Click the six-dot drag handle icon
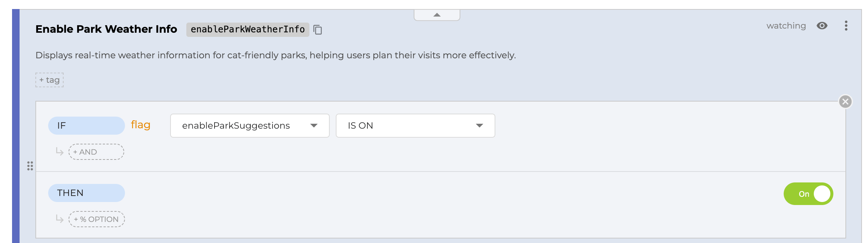This screenshot has width=868, height=243. (x=30, y=166)
